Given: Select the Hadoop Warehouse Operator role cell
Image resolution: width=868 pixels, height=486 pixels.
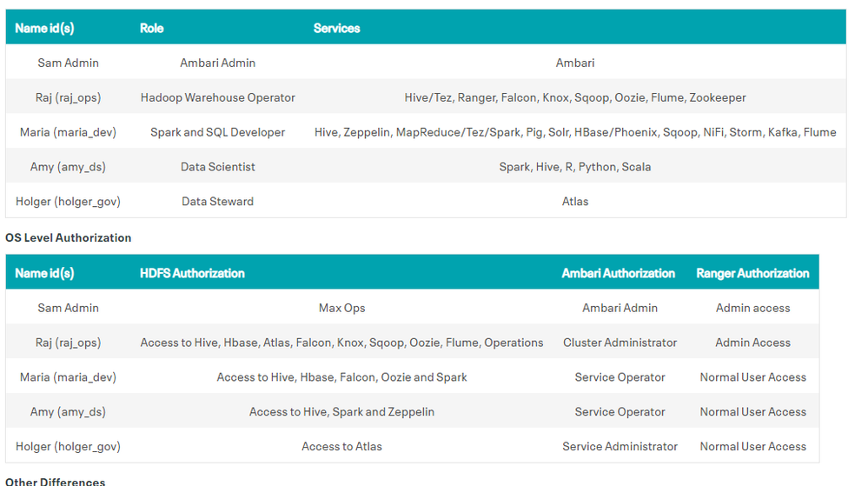Looking at the screenshot, I should [218, 97].
